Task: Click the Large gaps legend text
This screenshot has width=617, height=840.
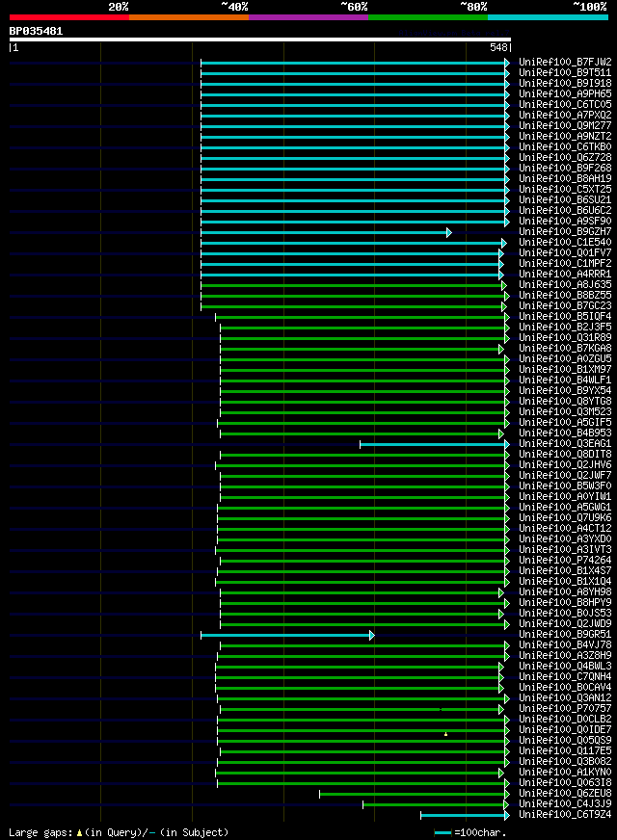Action: (x=119, y=832)
